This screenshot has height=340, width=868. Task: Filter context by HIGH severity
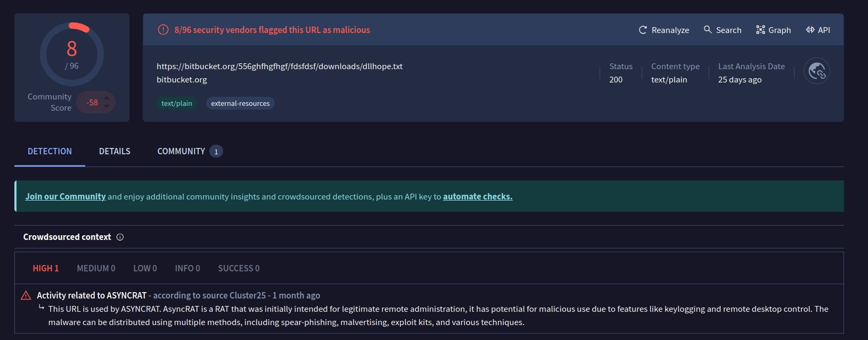[x=46, y=269]
